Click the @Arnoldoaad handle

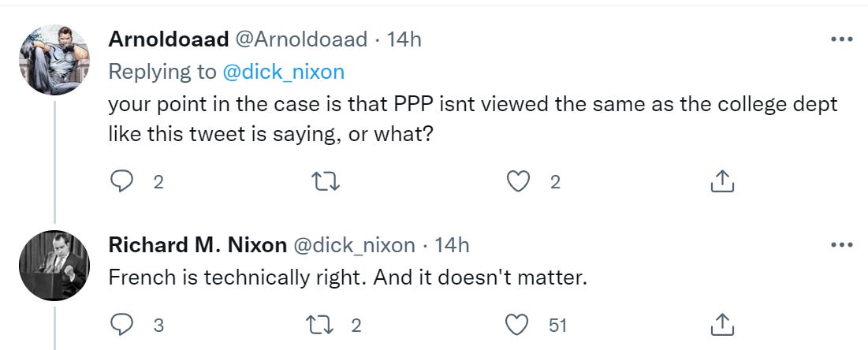pyautogui.click(x=302, y=39)
